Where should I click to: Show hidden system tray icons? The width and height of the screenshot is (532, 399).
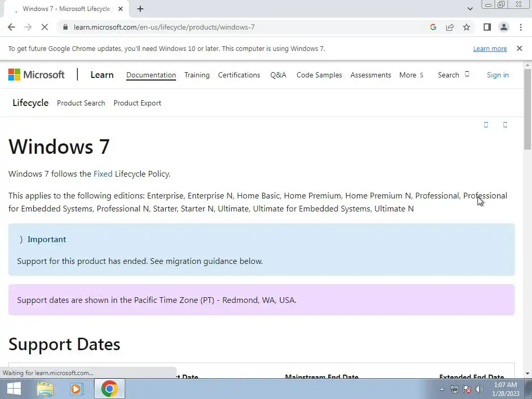coord(442,389)
